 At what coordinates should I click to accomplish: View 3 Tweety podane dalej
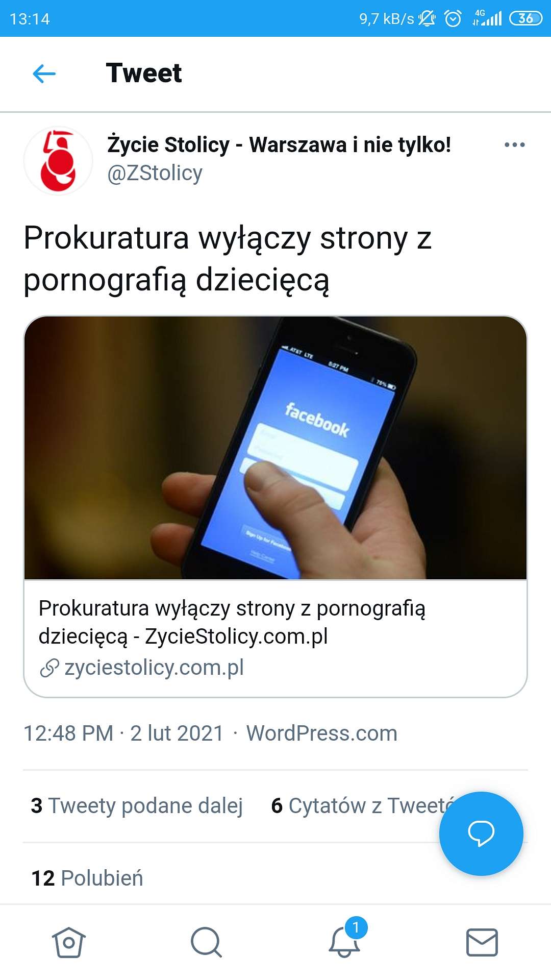(x=137, y=806)
